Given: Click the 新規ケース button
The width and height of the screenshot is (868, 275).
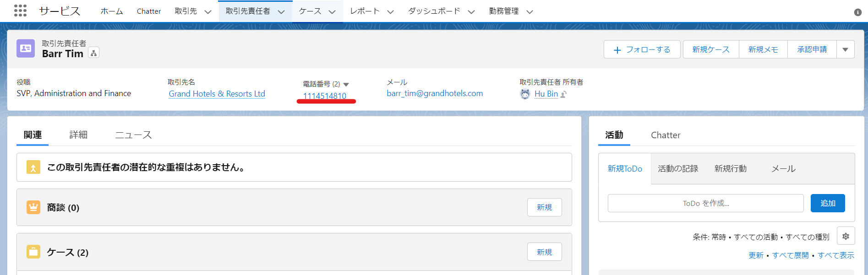Looking at the screenshot, I should pos(711,49).
